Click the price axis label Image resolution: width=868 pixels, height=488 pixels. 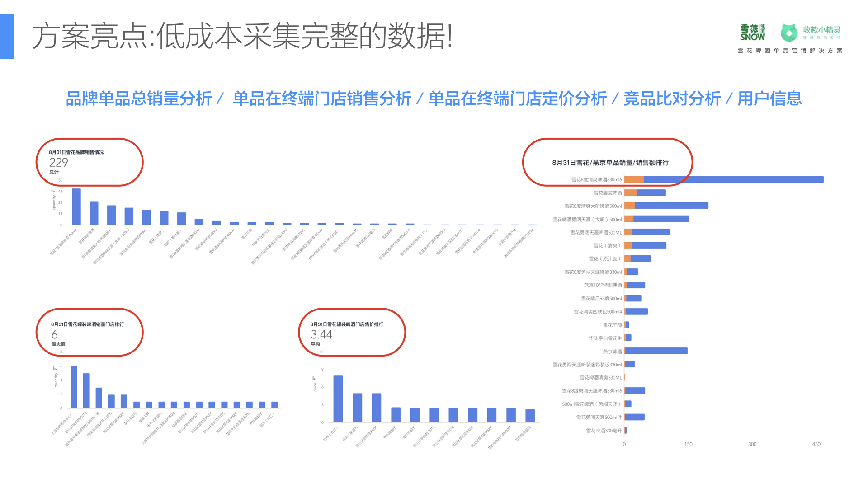[315, 387]
